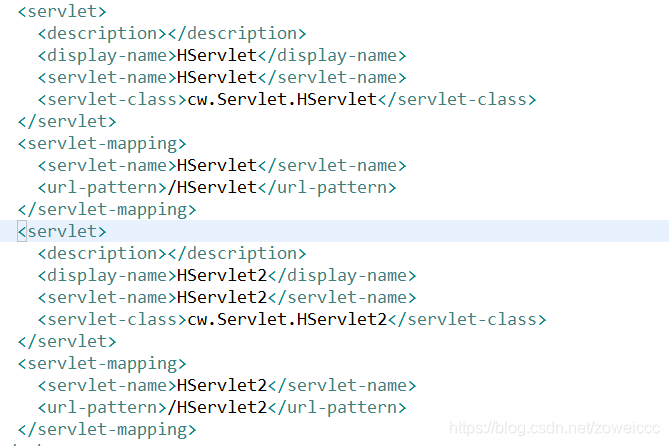The image size is (669, 446).
Task: Click the closing </url-pattern> tag after /HServlet
Action: (x=327, y=187)
